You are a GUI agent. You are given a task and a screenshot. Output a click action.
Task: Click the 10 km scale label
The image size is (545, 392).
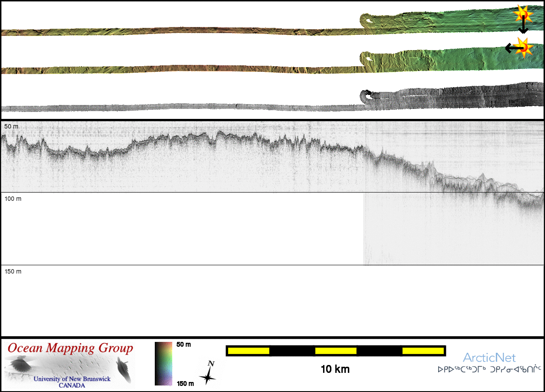pyautogui.click(x=335, y=369)
